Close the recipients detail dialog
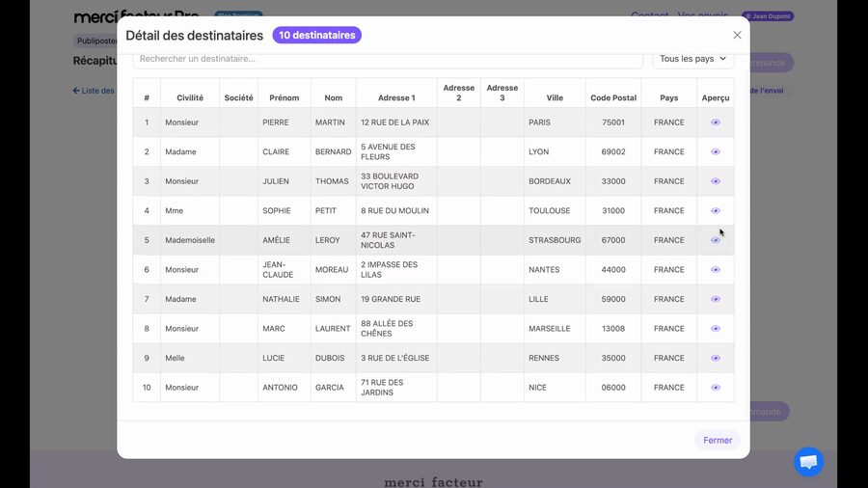This screenshot has height=488, width=868. 737,36
